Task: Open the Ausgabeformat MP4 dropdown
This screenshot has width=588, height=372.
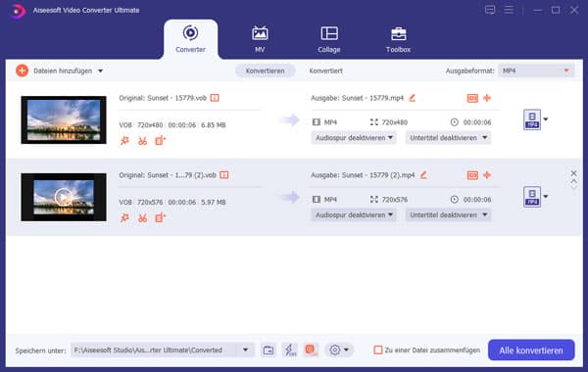Action: pyautogui.click(x=536, y=70)
